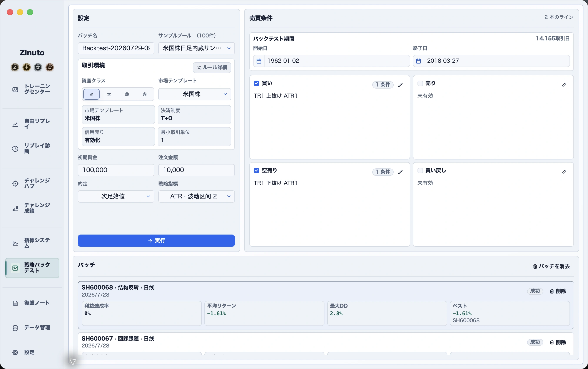
Task: Click the replay diagnosis history icon
Action: [x=15, y=149]
